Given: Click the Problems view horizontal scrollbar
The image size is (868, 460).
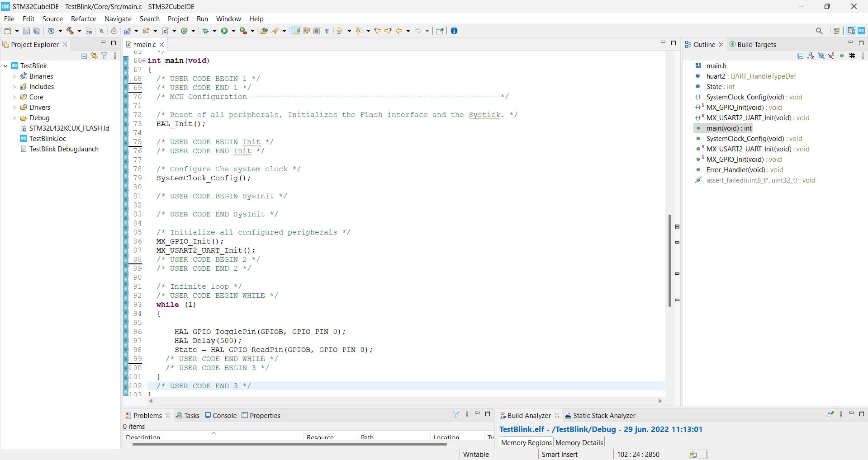Looking at the screenshot, I should tap(289, 444).
